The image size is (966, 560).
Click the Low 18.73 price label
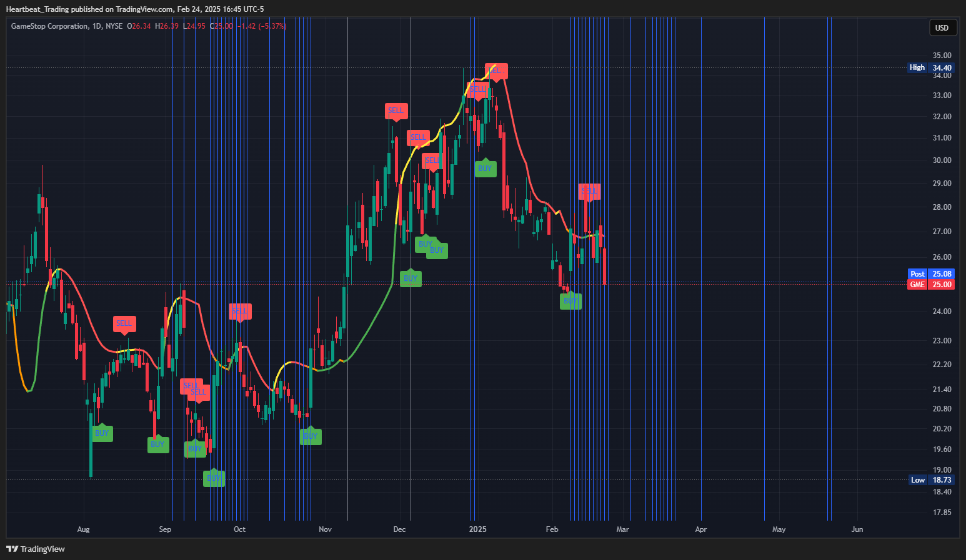[x=930, y=480]
